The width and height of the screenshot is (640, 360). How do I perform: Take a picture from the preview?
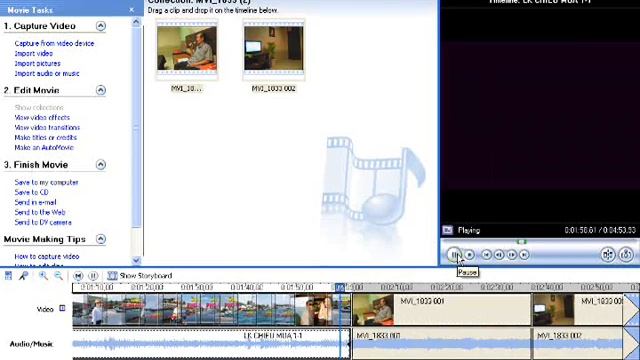click(626, 254)
